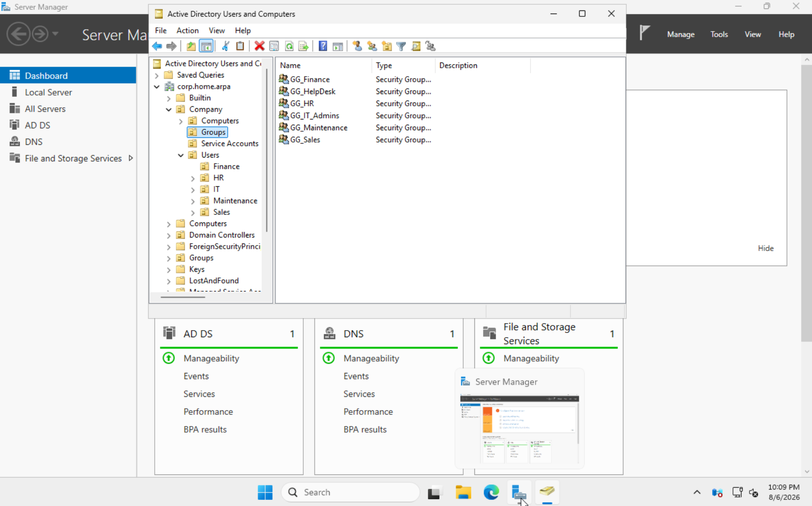Screen dimensions: 812x506
Task: Click the Paste clipboard icon
Action: [x=240, y=46]
